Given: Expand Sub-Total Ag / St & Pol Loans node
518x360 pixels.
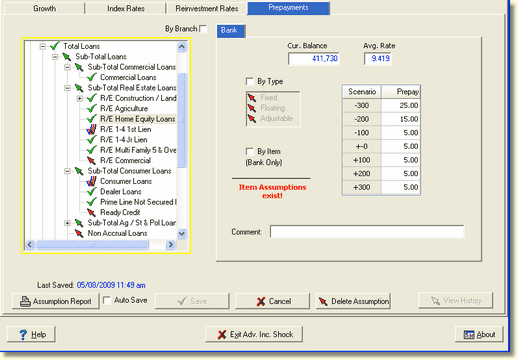Looking at the screenshot, I should tap(67, 223).
